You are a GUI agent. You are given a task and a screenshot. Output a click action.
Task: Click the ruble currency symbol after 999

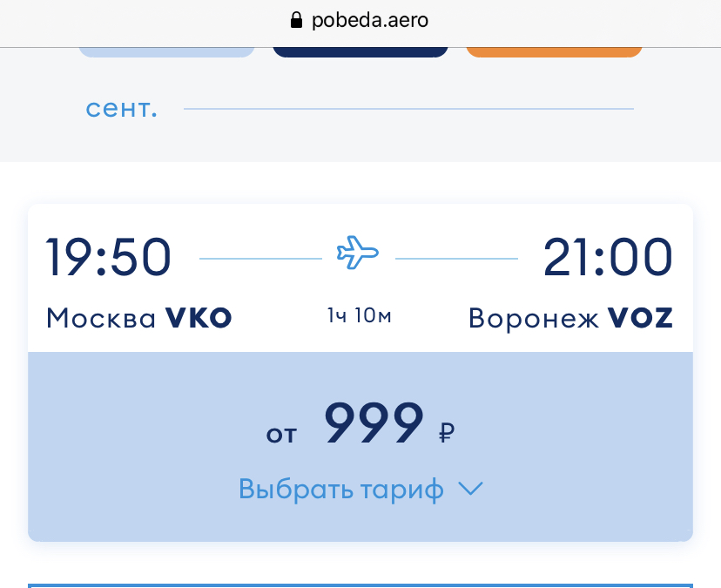447,432
